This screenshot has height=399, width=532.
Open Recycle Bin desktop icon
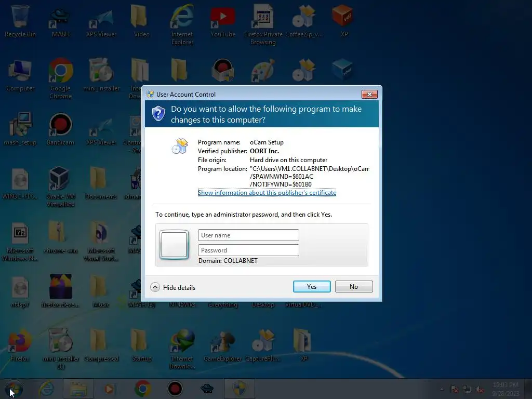coord(20,20)
